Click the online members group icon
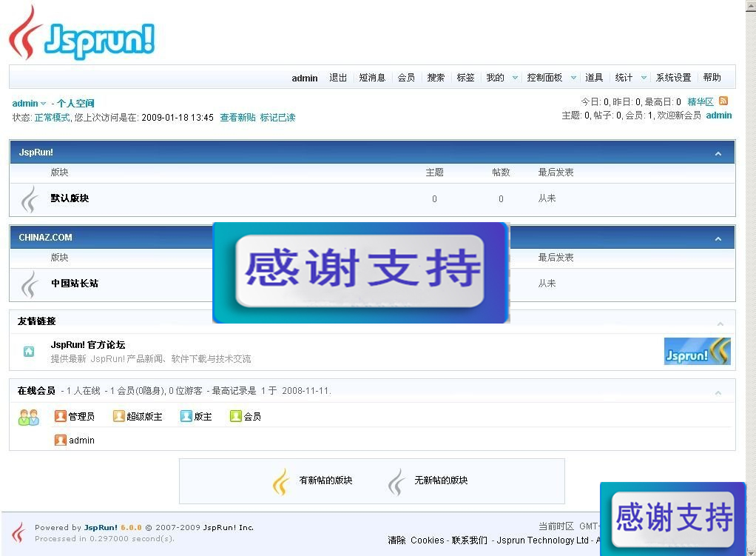The width and height of the screenshot is (756, 556). pyautogui.click(x=28, y=417)
